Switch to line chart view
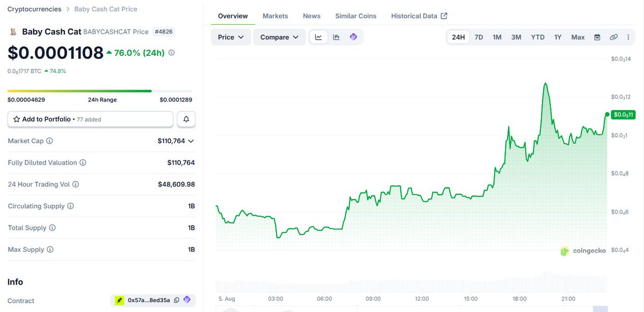 (x=319, y=37)
